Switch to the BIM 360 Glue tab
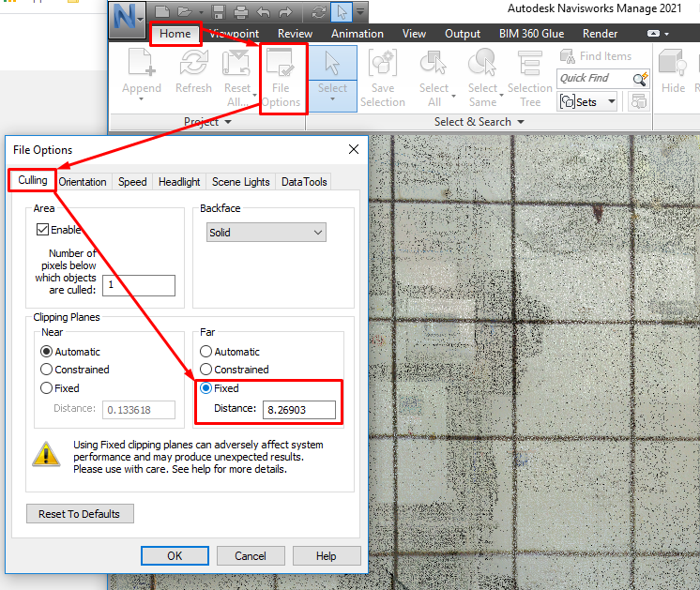Screen dimensions: 700x590 [x=531, y=34]
